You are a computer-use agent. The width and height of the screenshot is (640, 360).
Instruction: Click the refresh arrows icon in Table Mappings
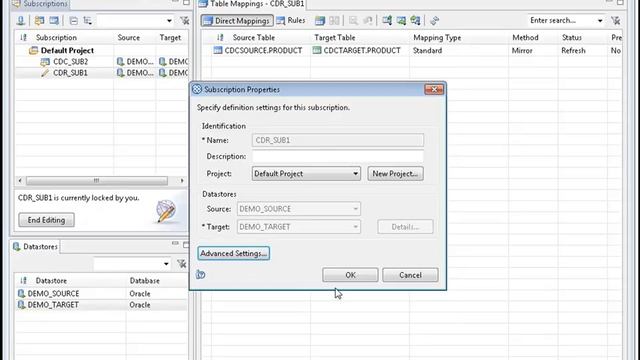click(434, 20)
